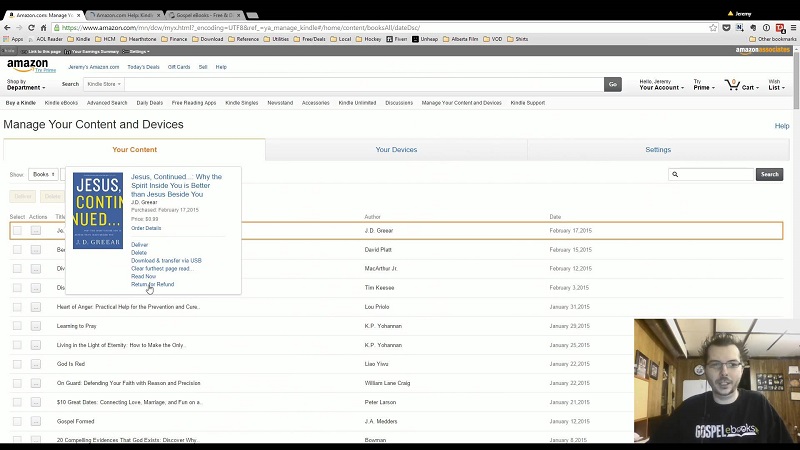The width and height of the screenshot is (800, 450).
Task: Click Delete in the book popup
Action: [139, 253]
